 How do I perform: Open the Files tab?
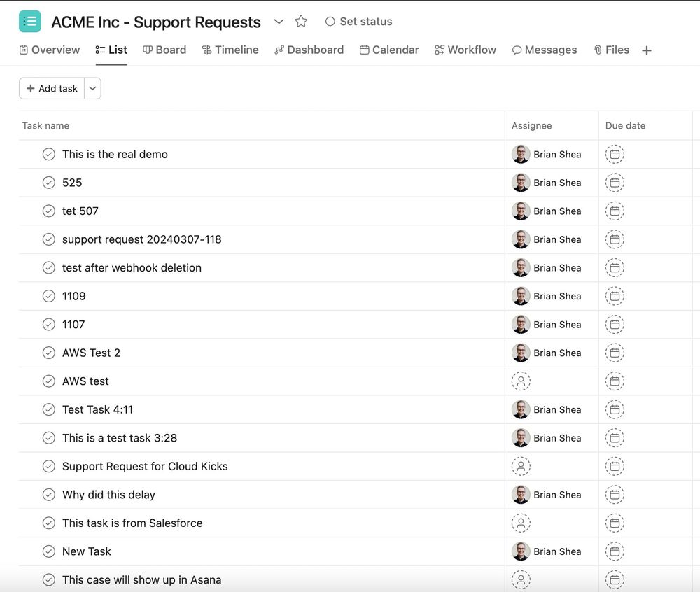(611, 50)
